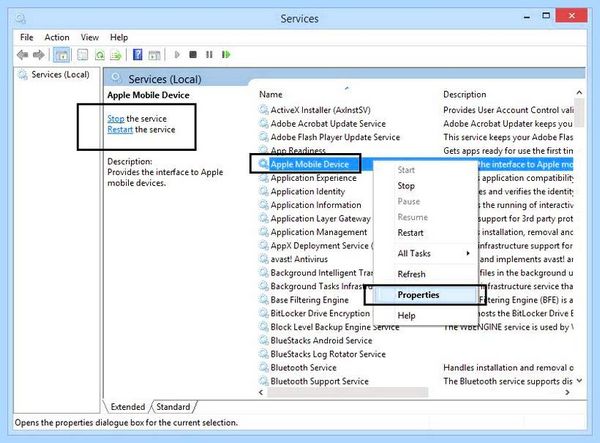Select the App Readiness service row
Image resolution: width=600 pixels, height=443 pixels.
[298, 151]
